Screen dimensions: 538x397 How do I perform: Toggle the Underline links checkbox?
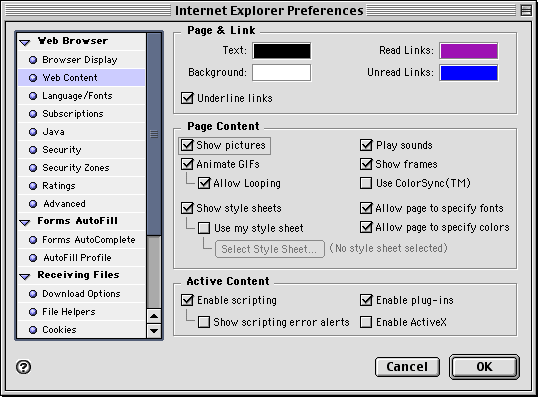tap(187, 98)
